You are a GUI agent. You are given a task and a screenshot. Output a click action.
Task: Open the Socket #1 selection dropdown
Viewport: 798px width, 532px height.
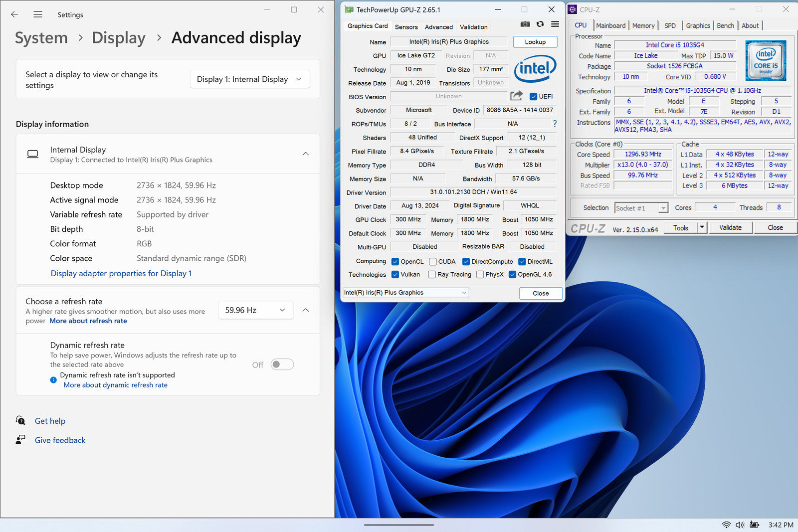tap(641, 208)
